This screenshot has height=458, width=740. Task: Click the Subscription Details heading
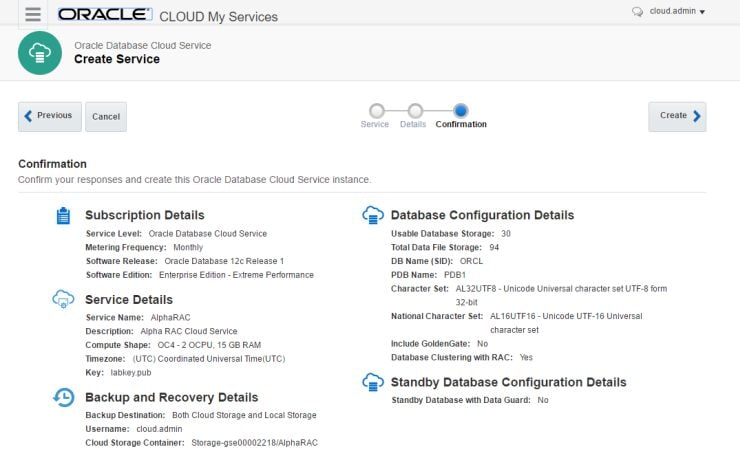(144, 215)
